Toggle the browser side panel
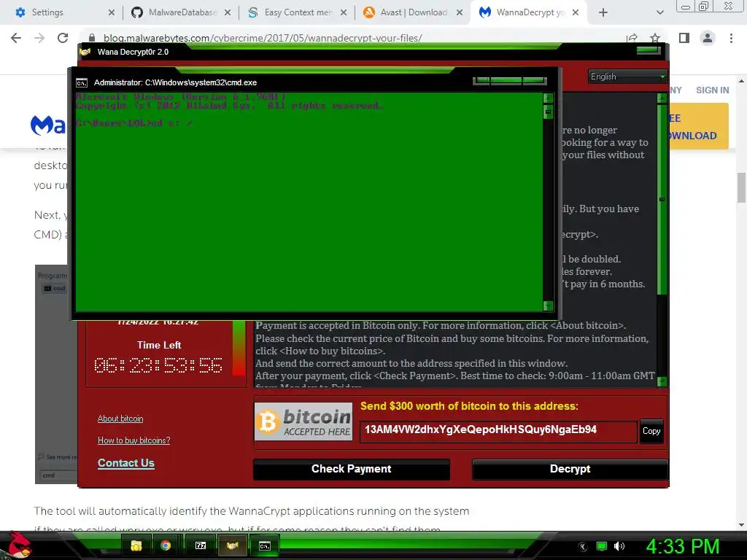This screenshot has height=560, width=747. coord(684,38)
